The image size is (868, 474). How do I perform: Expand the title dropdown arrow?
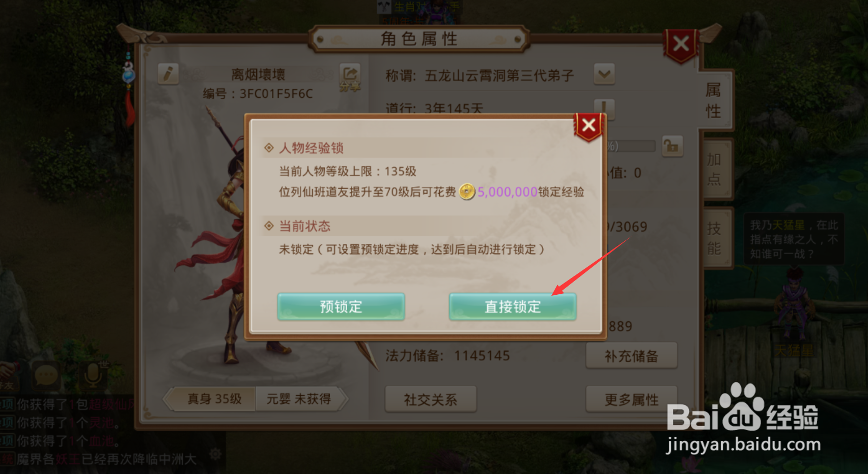604,74
